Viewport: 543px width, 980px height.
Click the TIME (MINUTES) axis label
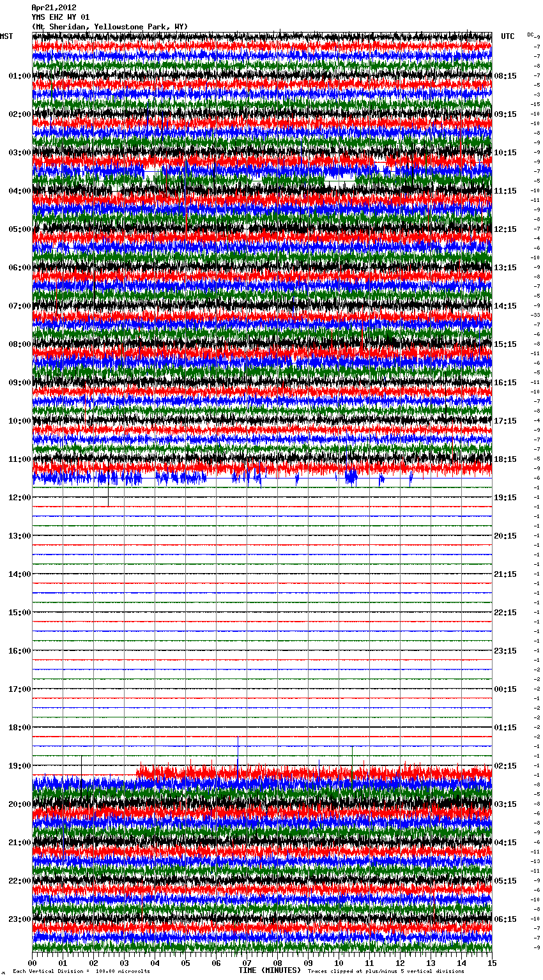[270, 970]
